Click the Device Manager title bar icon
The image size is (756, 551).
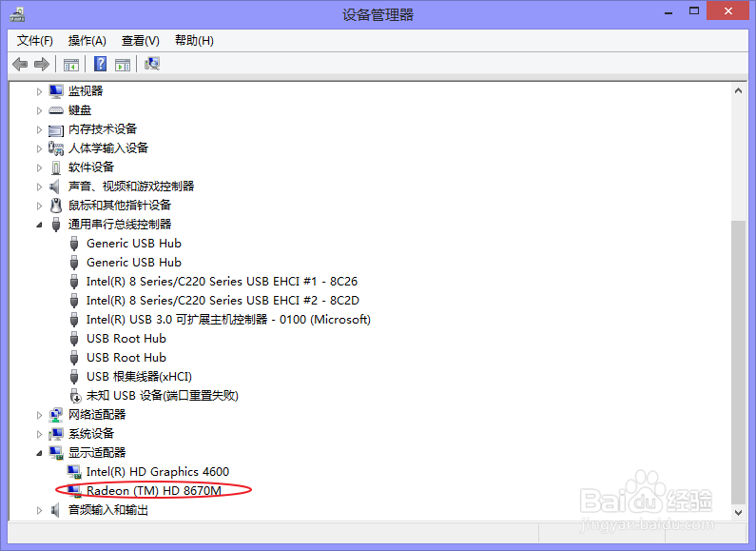pyautogui.click(x=17, y=14)
